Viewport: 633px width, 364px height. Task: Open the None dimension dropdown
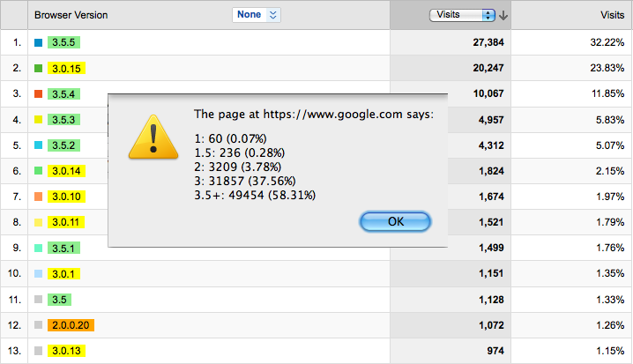[x=257, y=15]
